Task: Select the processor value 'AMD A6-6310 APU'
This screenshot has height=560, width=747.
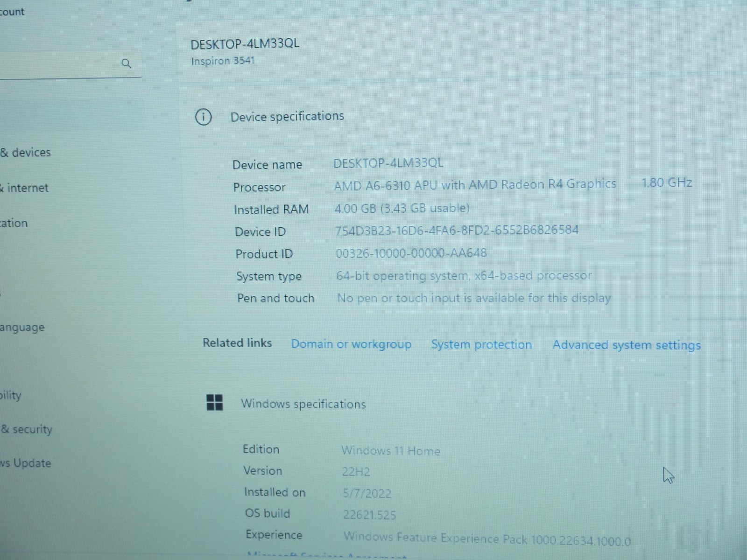Action: tap(385, 186)
